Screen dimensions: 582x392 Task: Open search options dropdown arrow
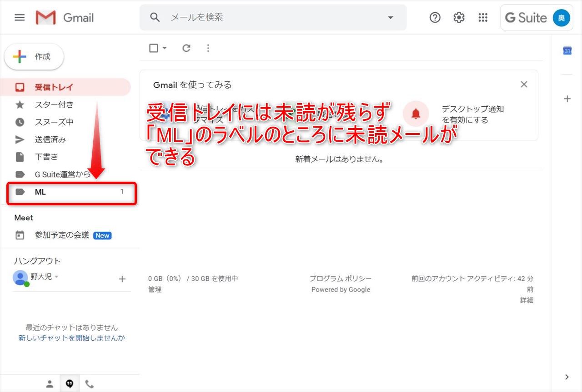pyautogui.click(x=391, y=17)
